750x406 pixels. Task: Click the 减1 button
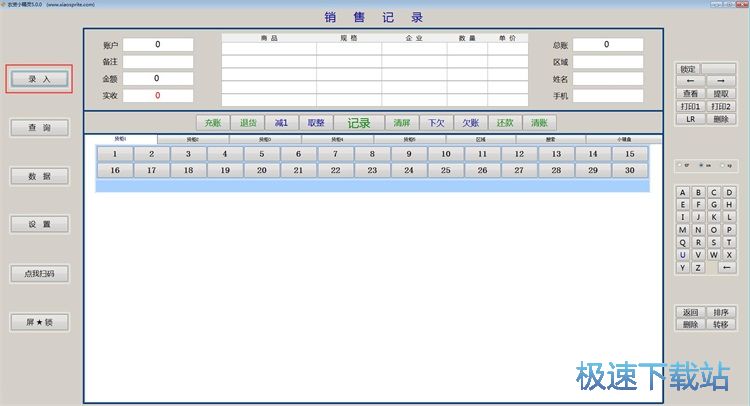(x=282, y=123)
